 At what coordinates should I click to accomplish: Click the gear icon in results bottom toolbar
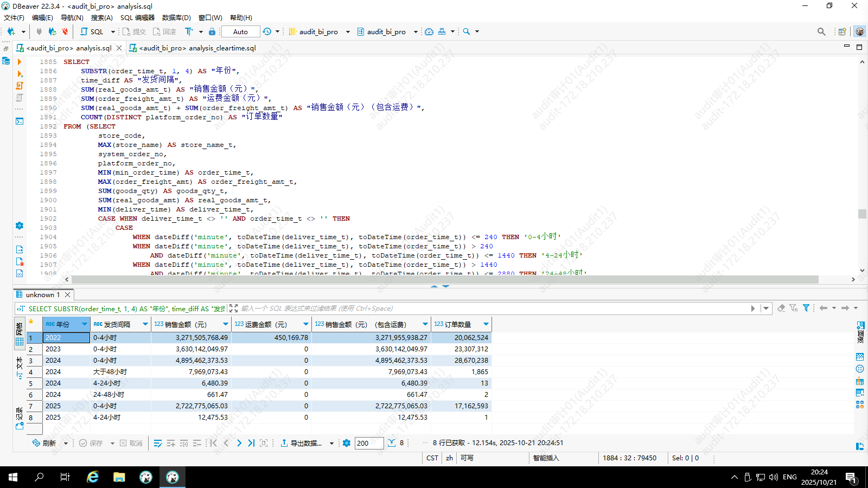tap(347, 443)
